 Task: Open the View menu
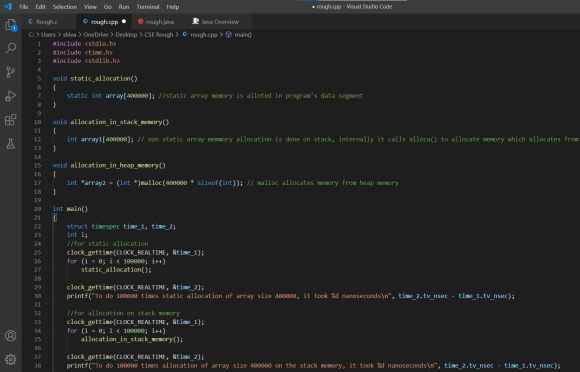click(x=90, y=7)
